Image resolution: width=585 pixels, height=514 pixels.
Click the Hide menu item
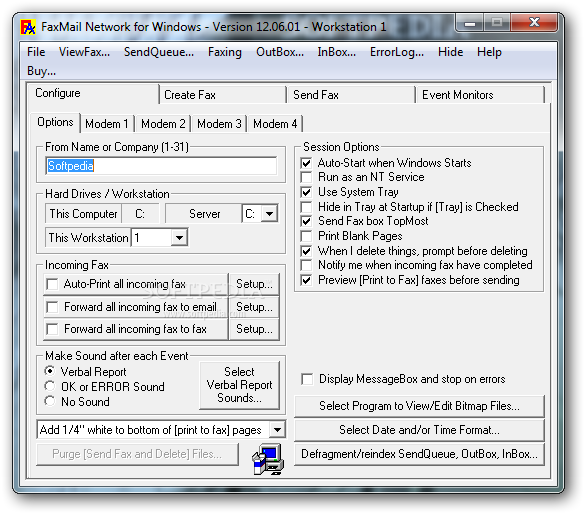tap(450, 52)
